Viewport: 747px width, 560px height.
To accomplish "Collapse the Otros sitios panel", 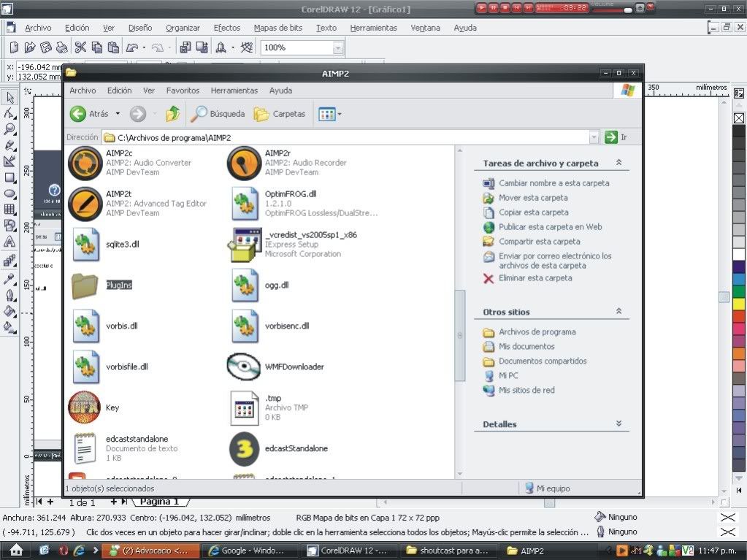I will pos(618,311).
